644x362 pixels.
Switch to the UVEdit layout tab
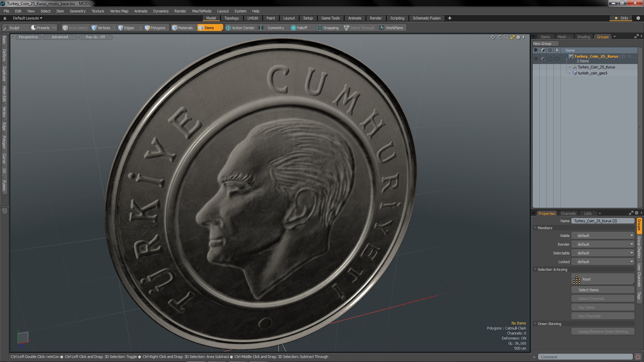pyautogui.click(x=253, y=18)
